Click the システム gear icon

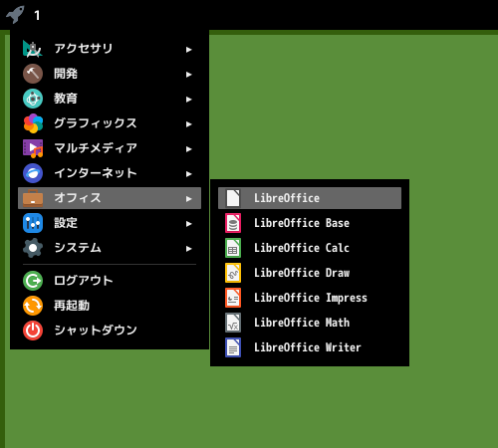tap(33, 248)
